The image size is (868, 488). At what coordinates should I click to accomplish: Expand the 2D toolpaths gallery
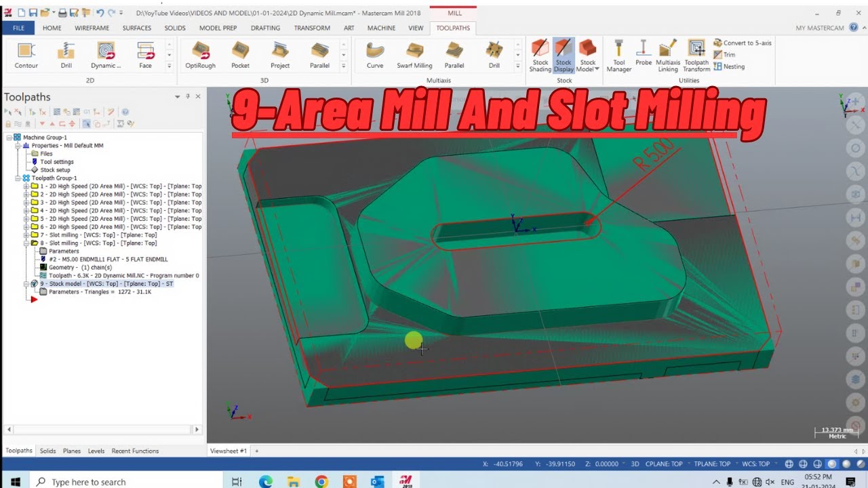169,66
